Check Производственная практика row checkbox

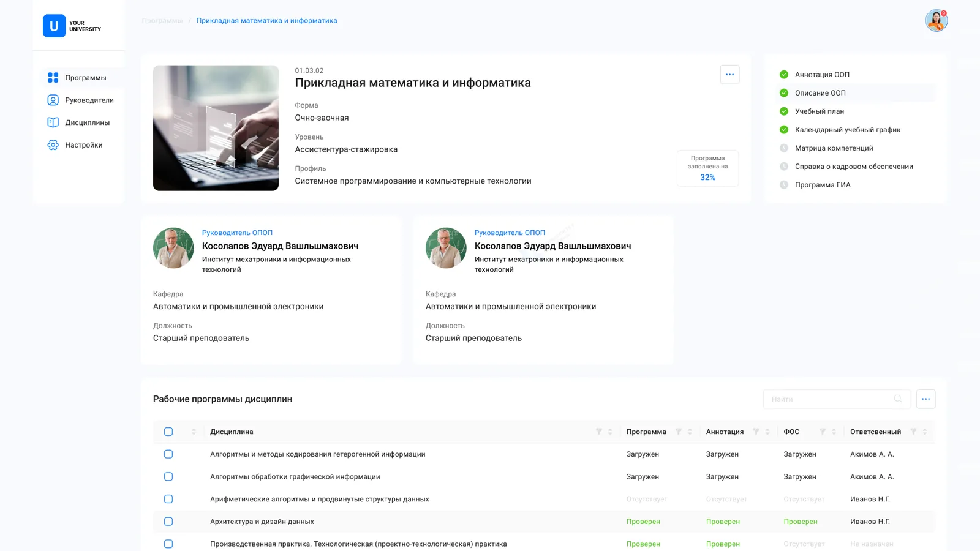[x=168, y=544]
